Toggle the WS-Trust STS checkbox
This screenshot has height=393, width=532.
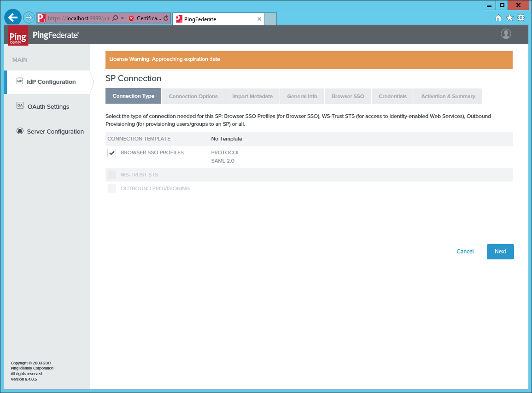click(x=111, y=175)
